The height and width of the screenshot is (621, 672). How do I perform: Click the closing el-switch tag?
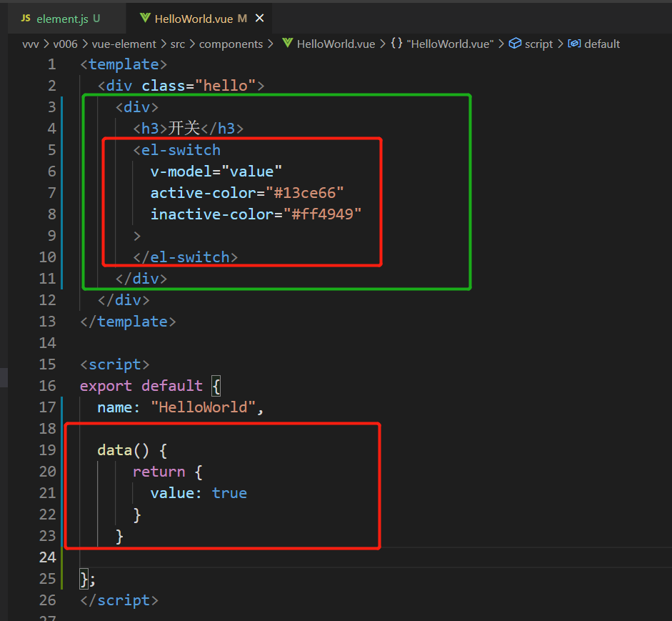tap(185, 257)
